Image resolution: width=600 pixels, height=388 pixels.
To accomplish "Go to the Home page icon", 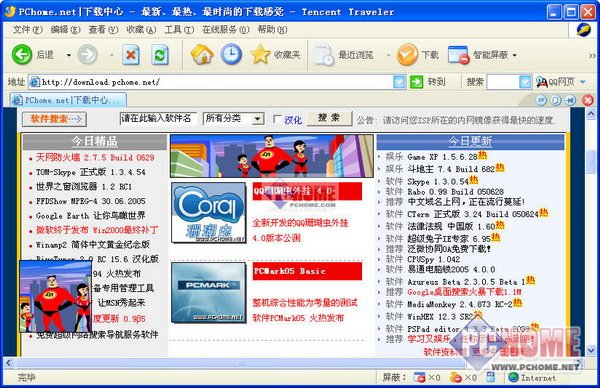I will point(202,55).
